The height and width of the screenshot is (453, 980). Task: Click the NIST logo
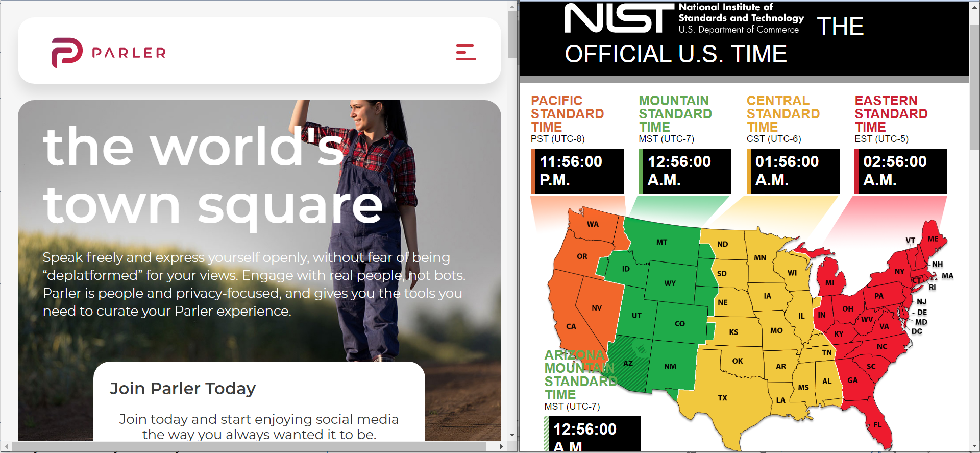click(684, 19)
